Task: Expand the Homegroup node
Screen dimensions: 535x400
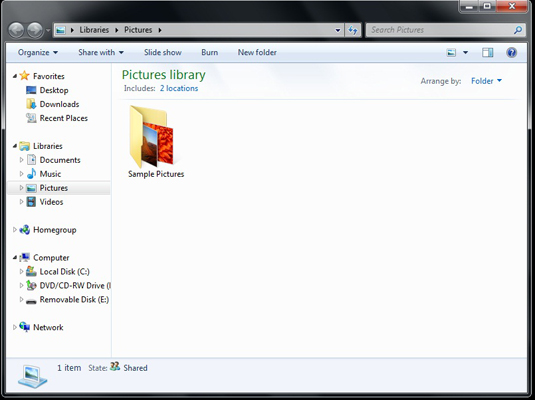Action: (15, 230)
